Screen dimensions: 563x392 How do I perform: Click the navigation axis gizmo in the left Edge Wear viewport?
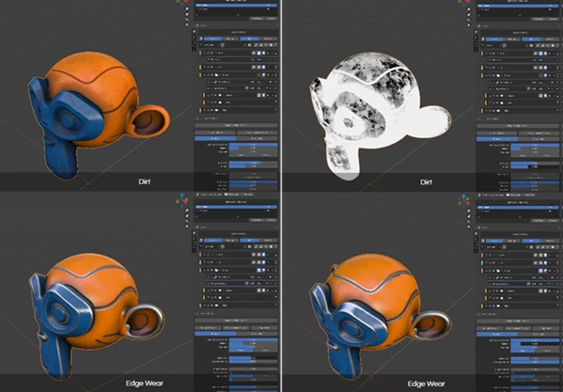point(181,200)
